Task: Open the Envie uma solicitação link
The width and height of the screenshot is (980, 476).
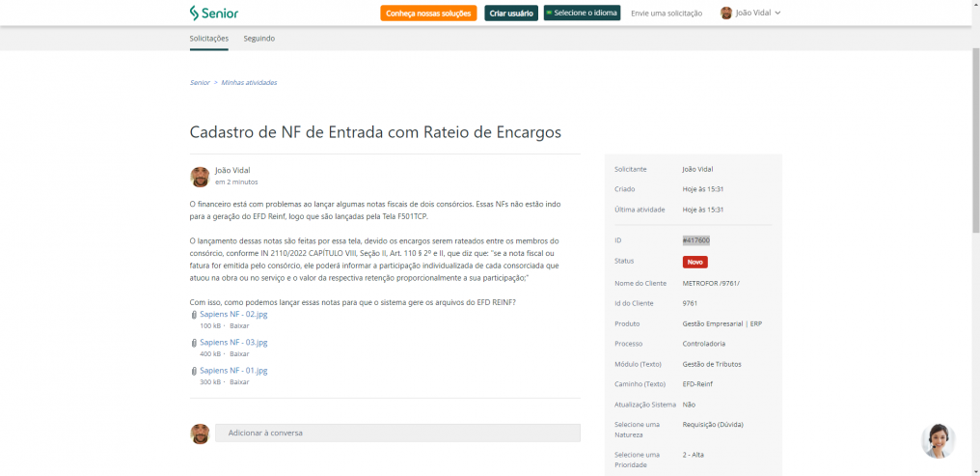Action: pyautogui.click(x=667, y=14)
